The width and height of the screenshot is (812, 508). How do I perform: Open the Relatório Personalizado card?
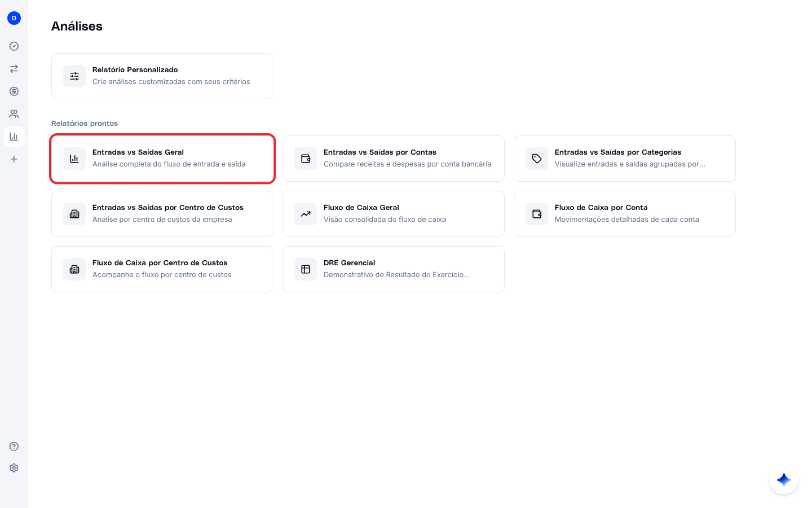[x=162, y=76]
